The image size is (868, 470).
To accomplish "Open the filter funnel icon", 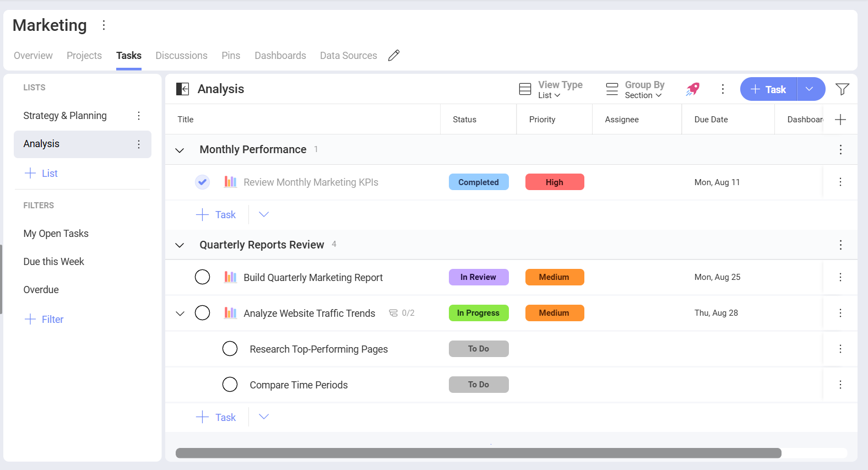I will (x=842, y=89).
